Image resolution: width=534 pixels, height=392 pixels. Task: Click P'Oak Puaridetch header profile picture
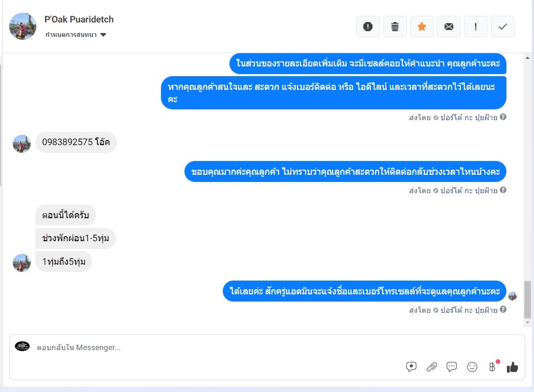tap(22, 27)
